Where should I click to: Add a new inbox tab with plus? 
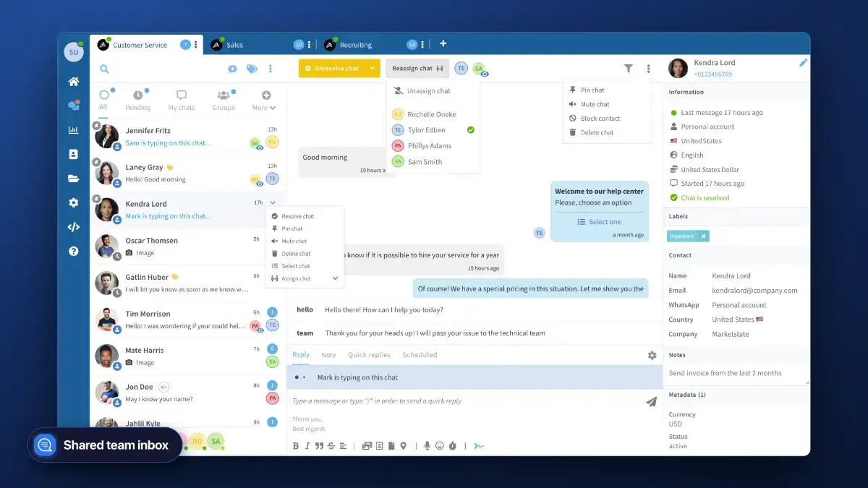pos(443,44)
